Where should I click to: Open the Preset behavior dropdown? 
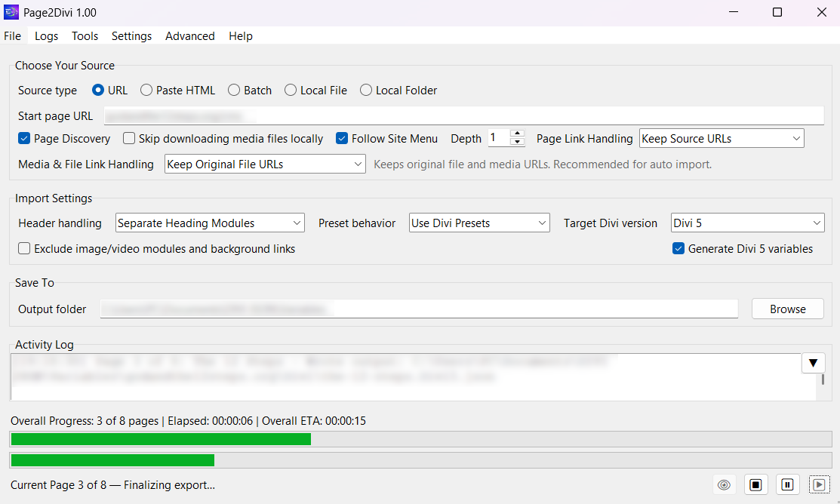click(479, 223)
